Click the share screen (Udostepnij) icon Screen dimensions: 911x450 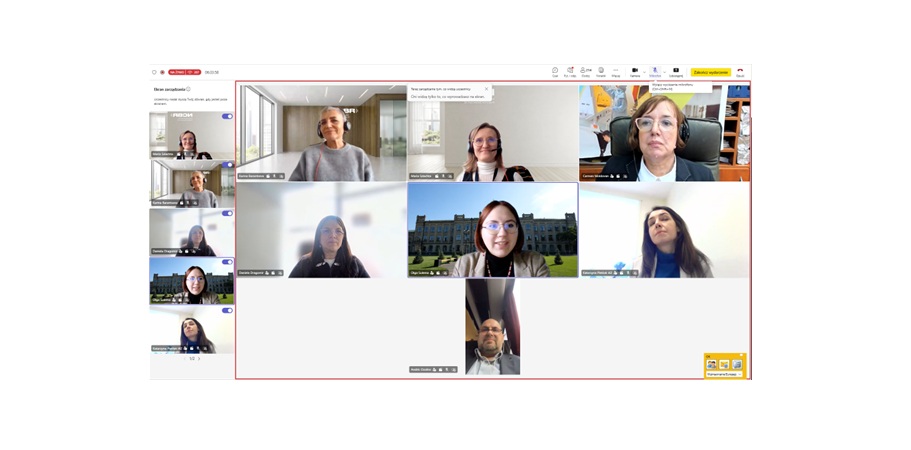click(x=676, y=71)
